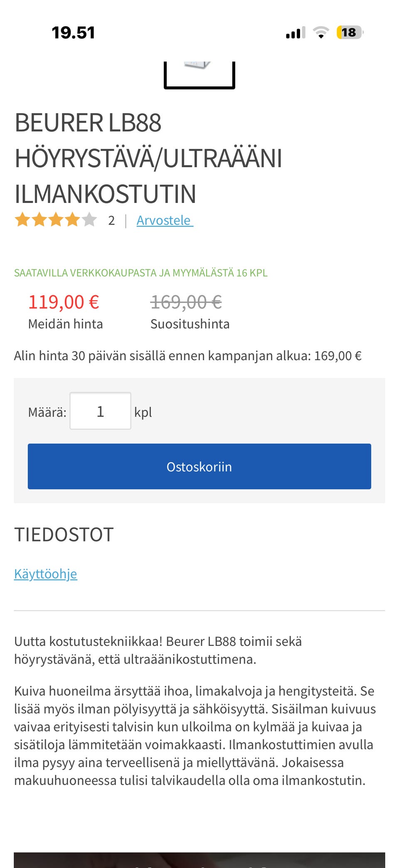Click the crossed-out 169,00 € price

186,302
